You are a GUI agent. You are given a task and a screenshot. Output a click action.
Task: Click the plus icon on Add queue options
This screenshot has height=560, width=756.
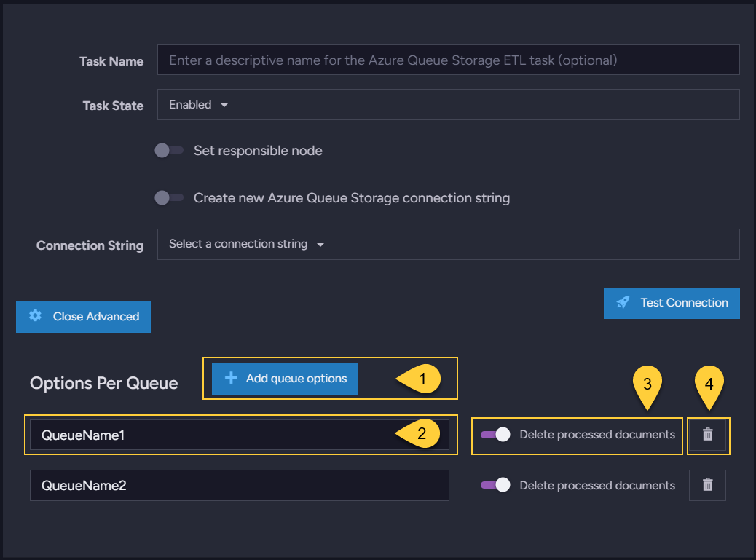[231, 378]
